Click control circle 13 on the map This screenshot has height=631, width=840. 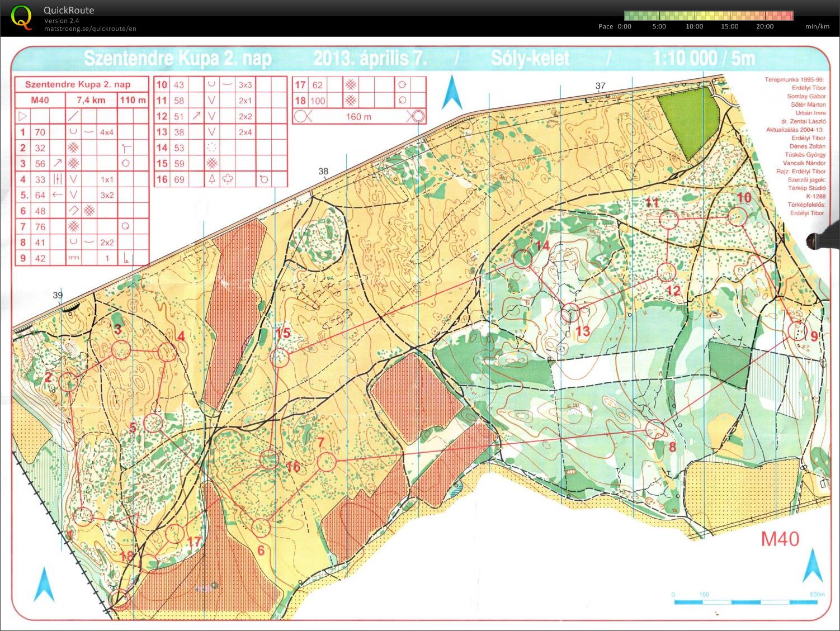point(570,313)
